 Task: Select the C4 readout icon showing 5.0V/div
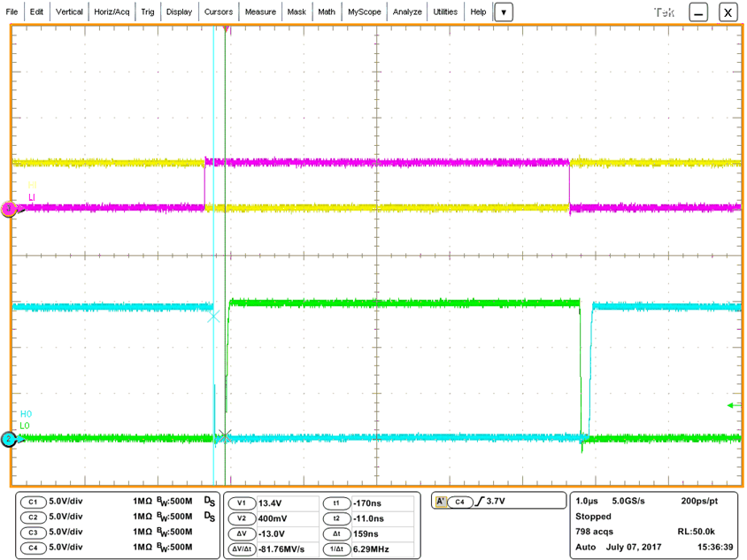point(33,548)
